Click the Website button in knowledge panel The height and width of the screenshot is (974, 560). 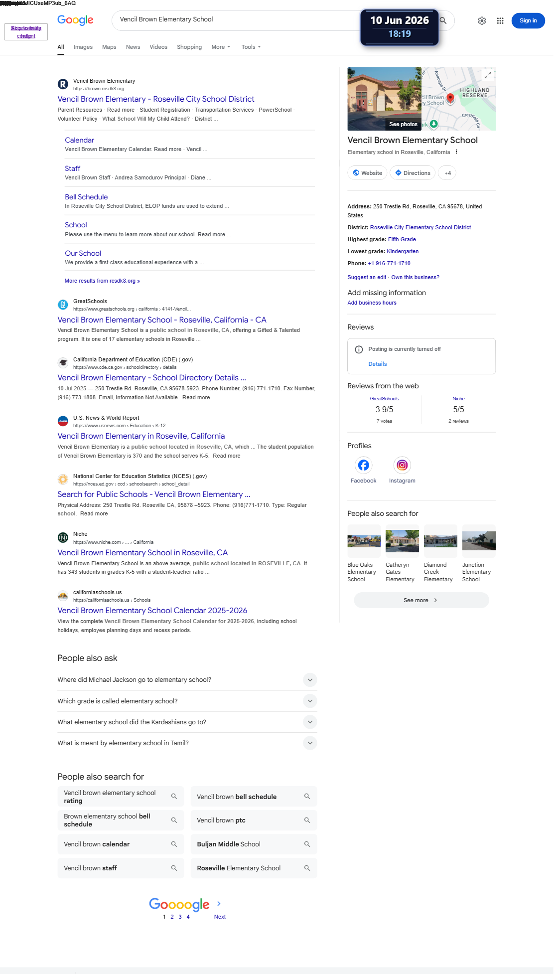(x=367, y=173)
